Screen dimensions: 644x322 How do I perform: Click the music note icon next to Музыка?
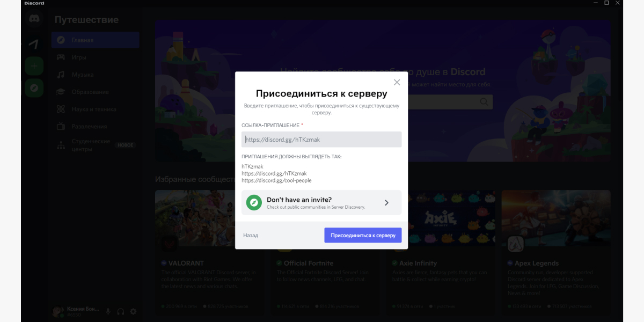[x=61, y=74]
